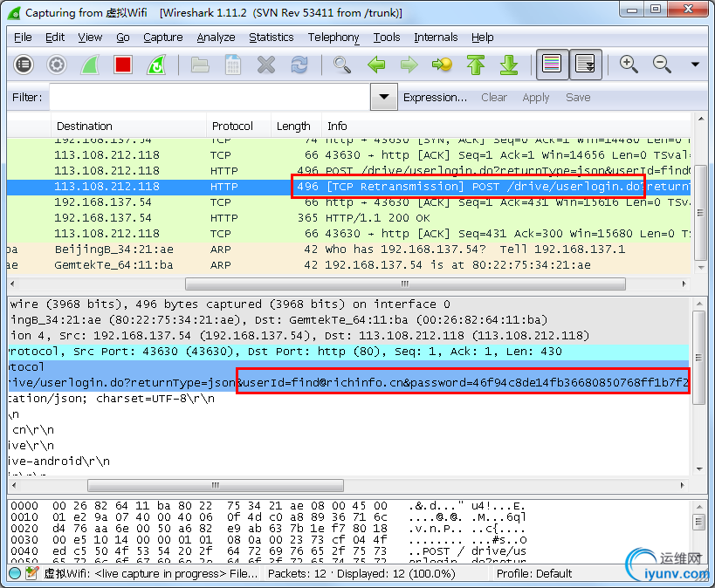Zoom out packet text size
The height and width of the screenshot is (588, 715).
662,65
